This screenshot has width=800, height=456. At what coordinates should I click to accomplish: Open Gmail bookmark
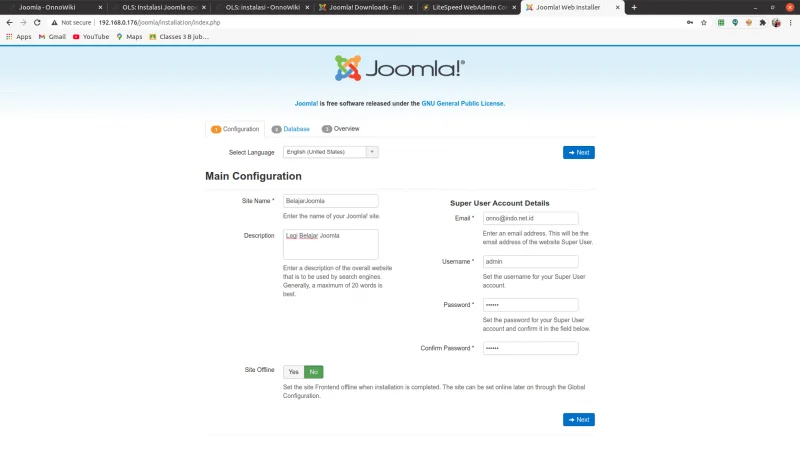52,37
